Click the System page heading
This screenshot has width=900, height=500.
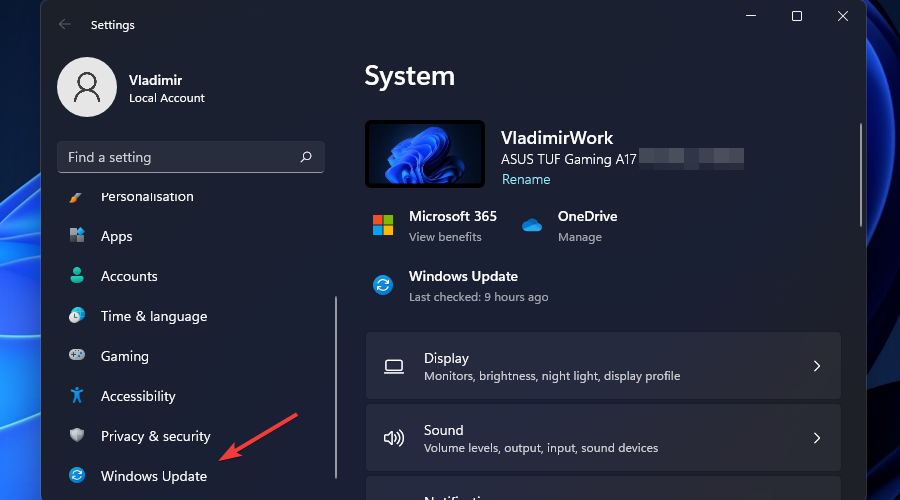(409, 76)
